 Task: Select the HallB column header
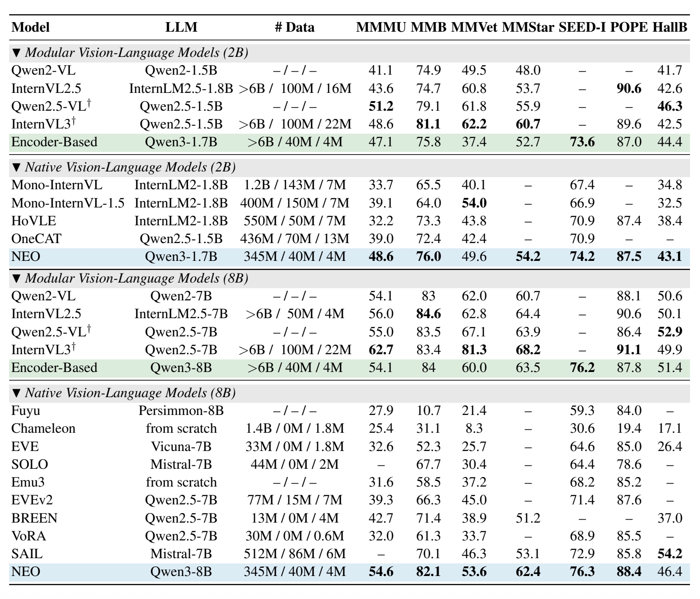[670, 27]
